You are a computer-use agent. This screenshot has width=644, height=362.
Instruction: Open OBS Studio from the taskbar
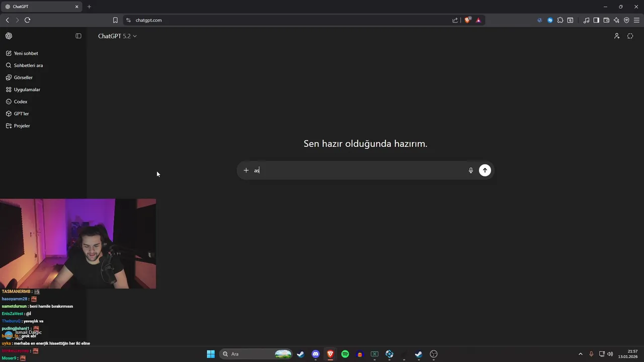click(434, 354)
